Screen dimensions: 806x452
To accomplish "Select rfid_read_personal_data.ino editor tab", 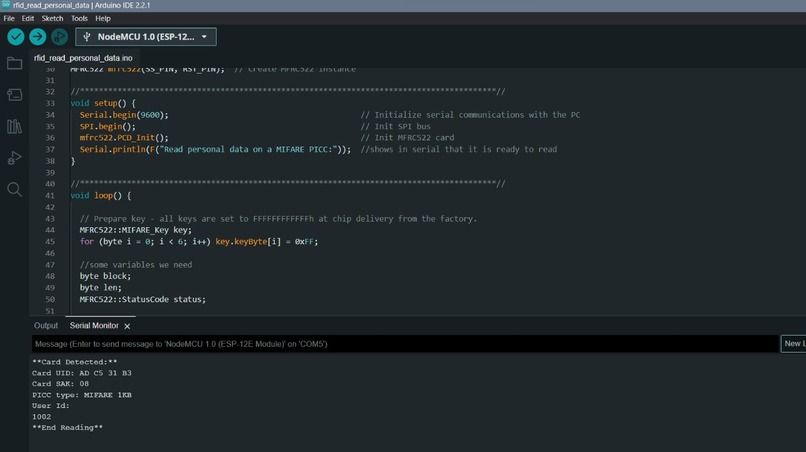I will 83,58.
